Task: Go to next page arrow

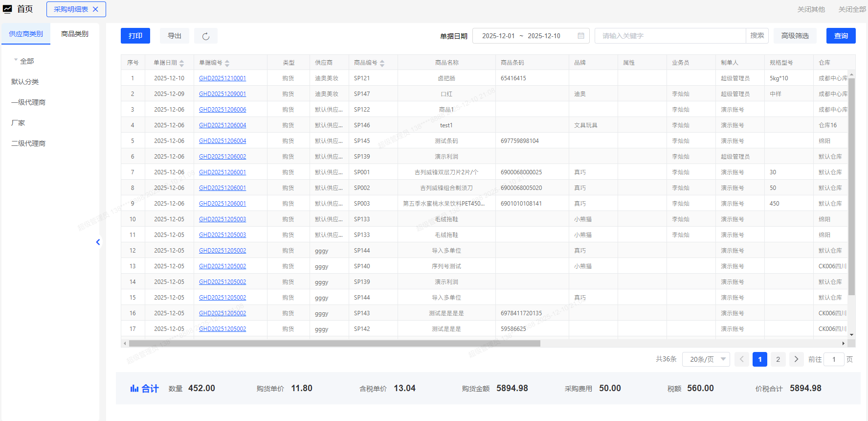Action: tap(796, 359)
